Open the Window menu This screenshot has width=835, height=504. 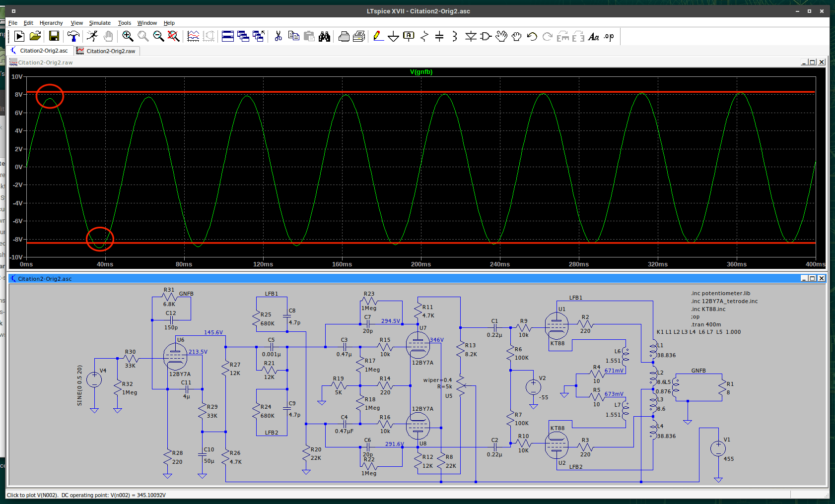pos(147,23)
